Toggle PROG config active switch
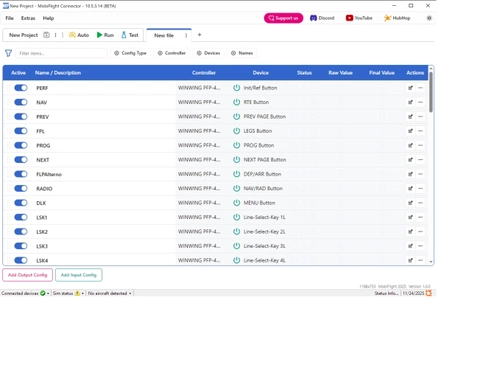 [x=21, y=145]
